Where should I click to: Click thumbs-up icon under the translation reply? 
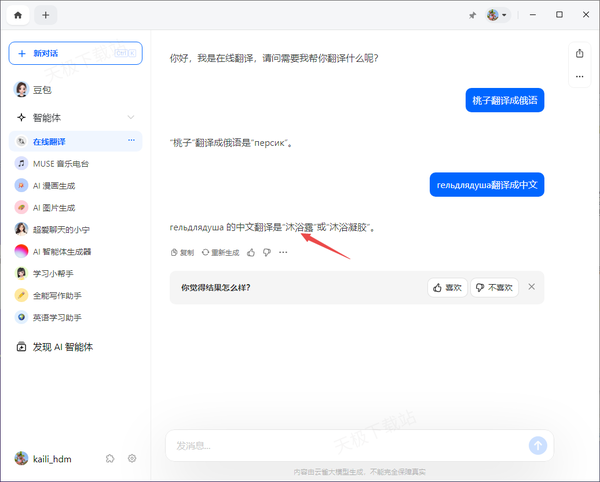click(x=252, y=253)
